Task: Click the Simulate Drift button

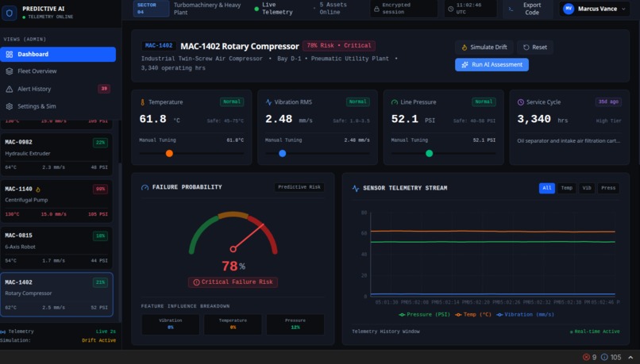Action: coord(484,48)
